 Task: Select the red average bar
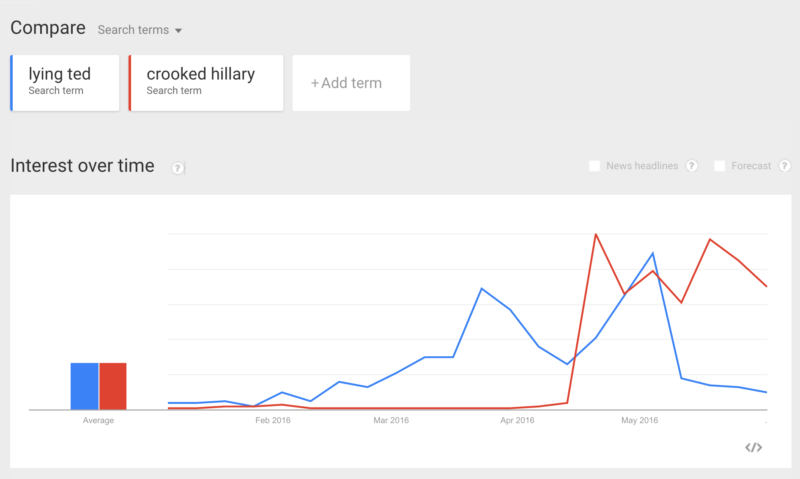(x=113, y=386)
